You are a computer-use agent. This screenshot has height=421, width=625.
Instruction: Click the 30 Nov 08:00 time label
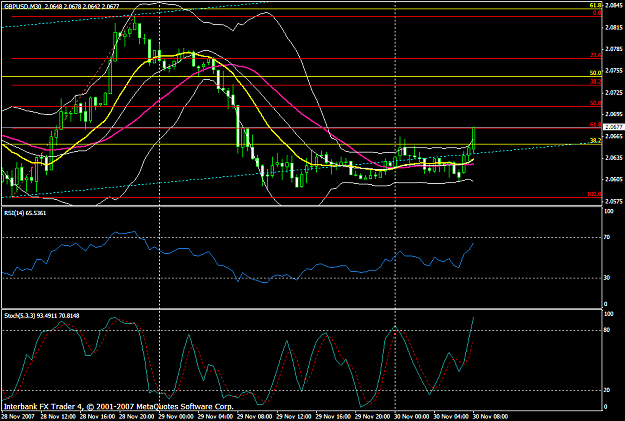(x=490, y=417)
